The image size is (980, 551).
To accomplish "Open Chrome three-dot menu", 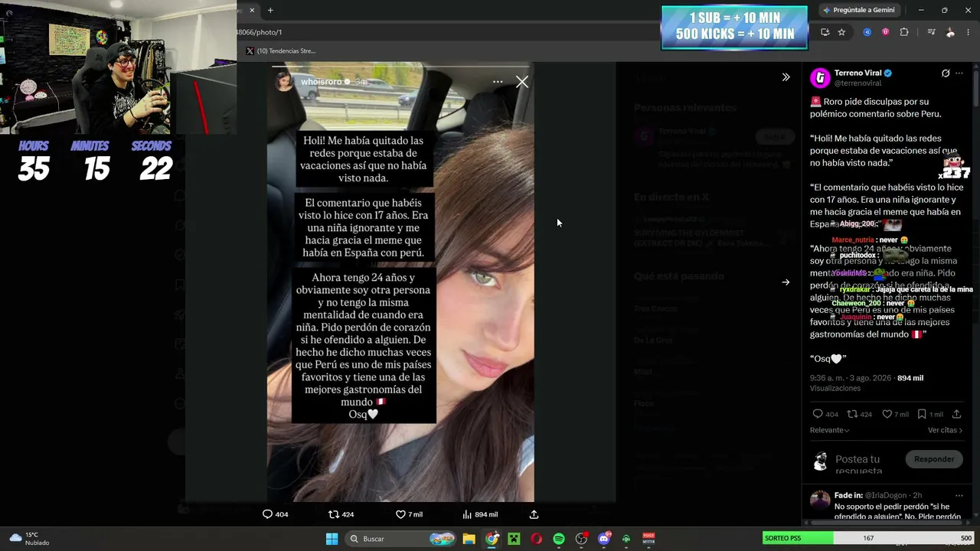I will pos(969,32).
